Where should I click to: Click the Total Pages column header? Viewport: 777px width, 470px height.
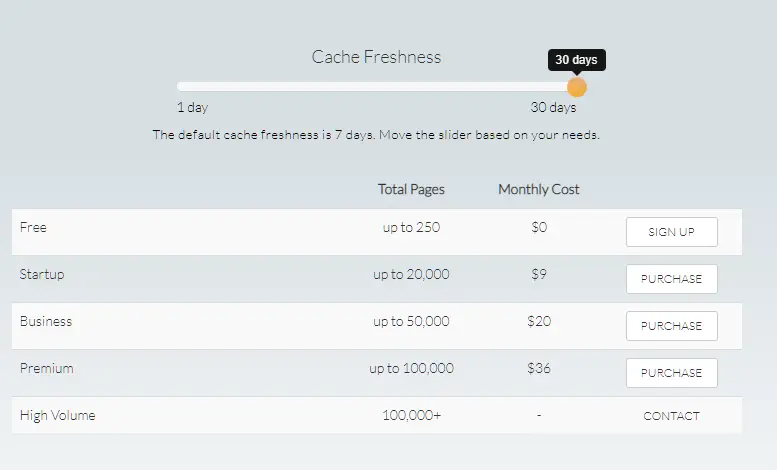tap(411, 189)
